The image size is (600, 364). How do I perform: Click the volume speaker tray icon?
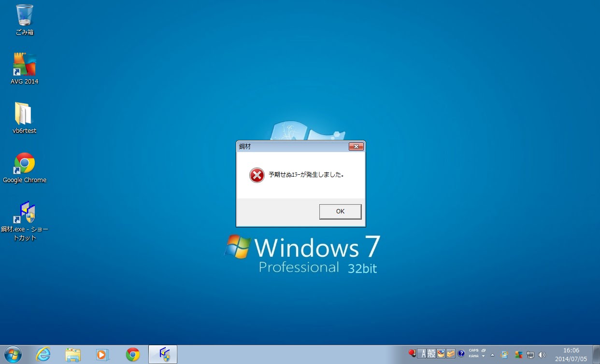click(542, 355)
